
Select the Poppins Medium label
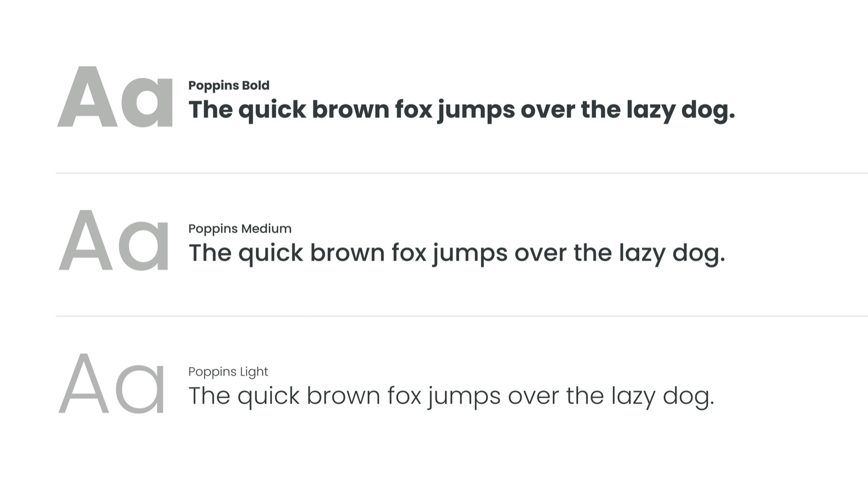pos(240,229)
